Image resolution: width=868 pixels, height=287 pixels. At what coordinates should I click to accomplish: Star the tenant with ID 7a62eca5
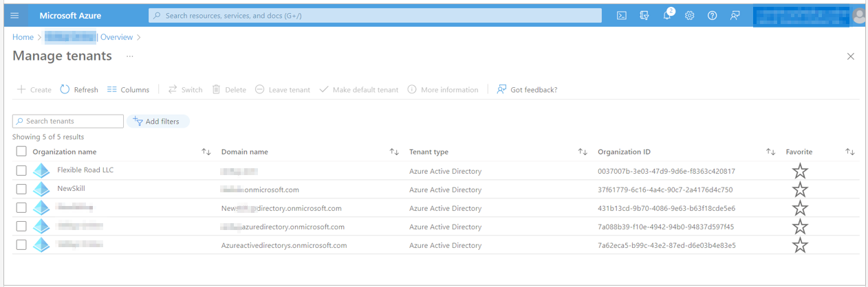800,245
